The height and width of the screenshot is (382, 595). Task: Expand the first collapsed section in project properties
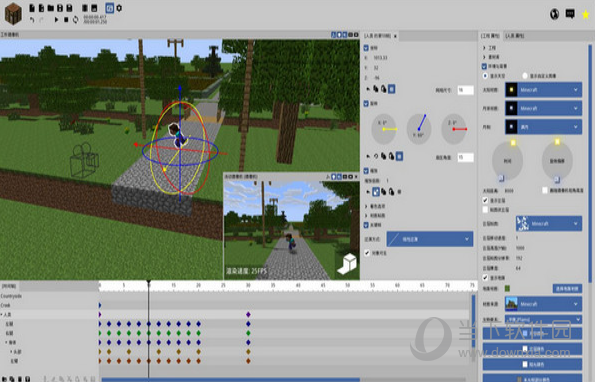tap(484, 48)
